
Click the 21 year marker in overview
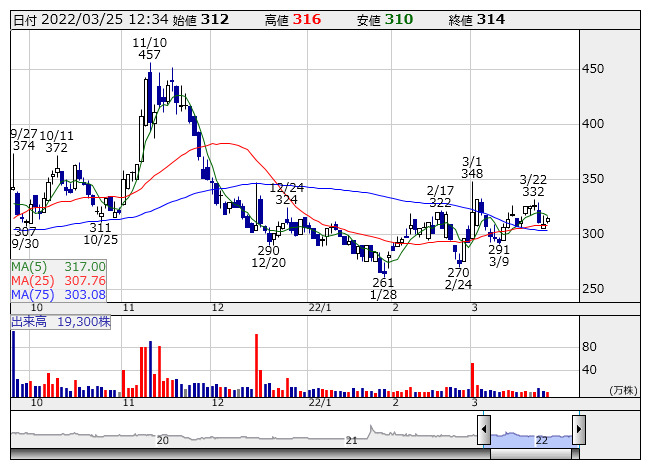pyautogui.click(x=351, y=440)
